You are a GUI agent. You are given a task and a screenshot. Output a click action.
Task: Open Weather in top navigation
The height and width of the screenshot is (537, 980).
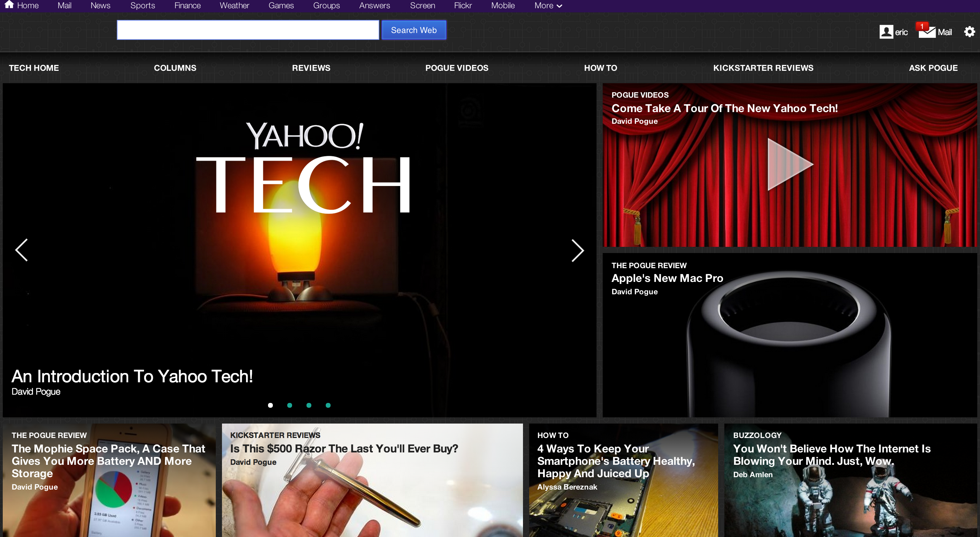point(234,6)
